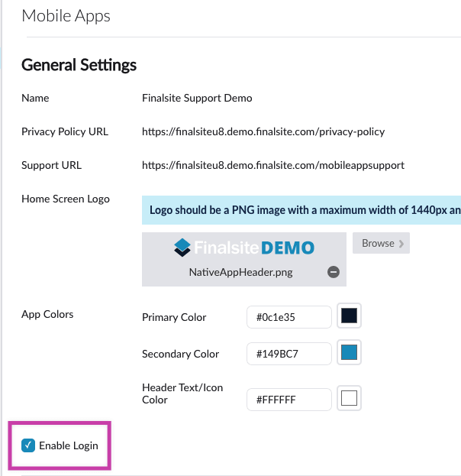This screenshot has height=476, width=461.
Task: Click the Home Screen Logo label
Action: 66,199
